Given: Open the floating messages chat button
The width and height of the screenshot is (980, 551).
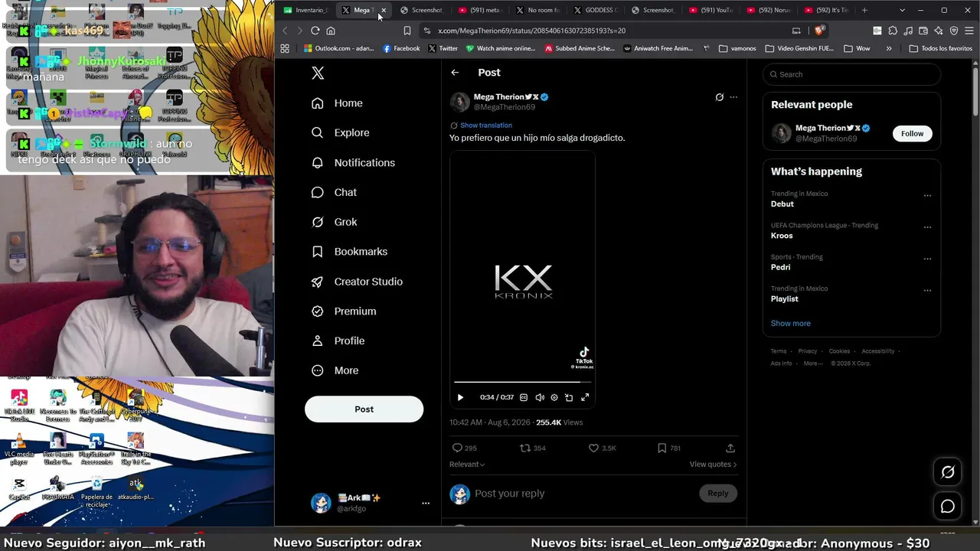Looking at the screenshot, I should coord(948,507).
